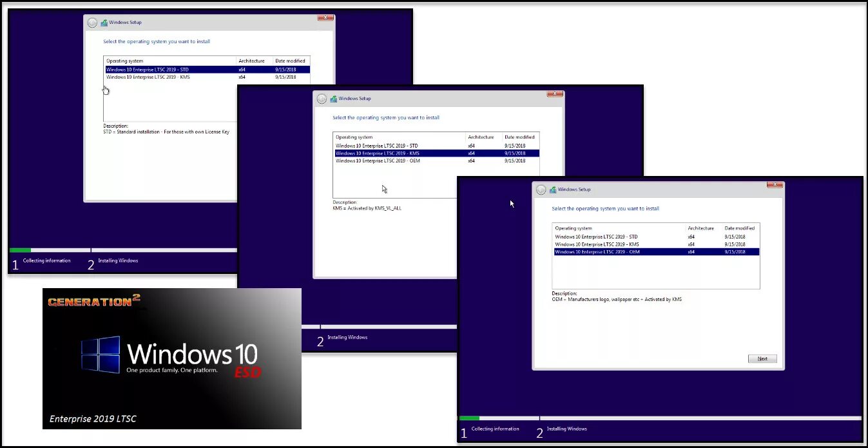Select highlighted LTSC 2019 - KMS row in middle window
Viewport: 868px width, 448px height.
[436, 153]
